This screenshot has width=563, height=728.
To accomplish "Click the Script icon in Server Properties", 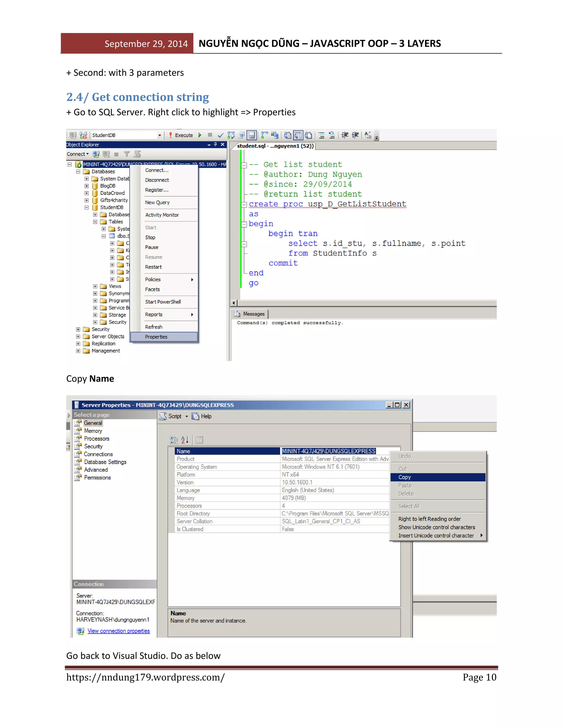I will point(163,416).
